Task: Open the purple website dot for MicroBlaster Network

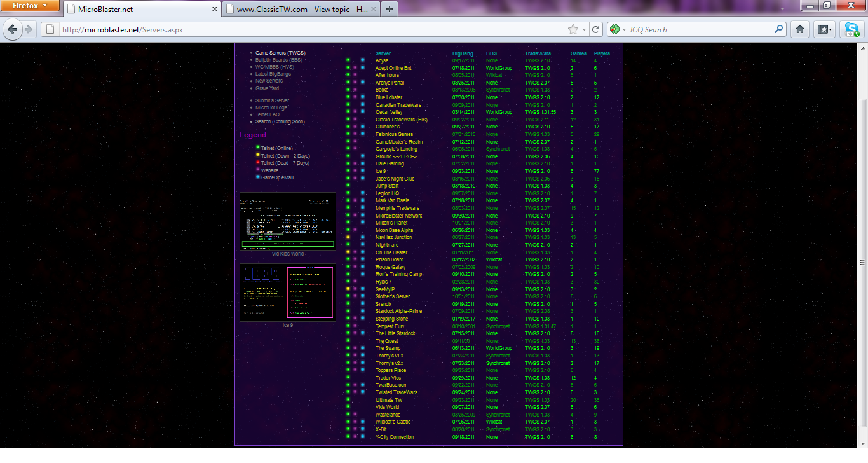Action: pos(355,216)
